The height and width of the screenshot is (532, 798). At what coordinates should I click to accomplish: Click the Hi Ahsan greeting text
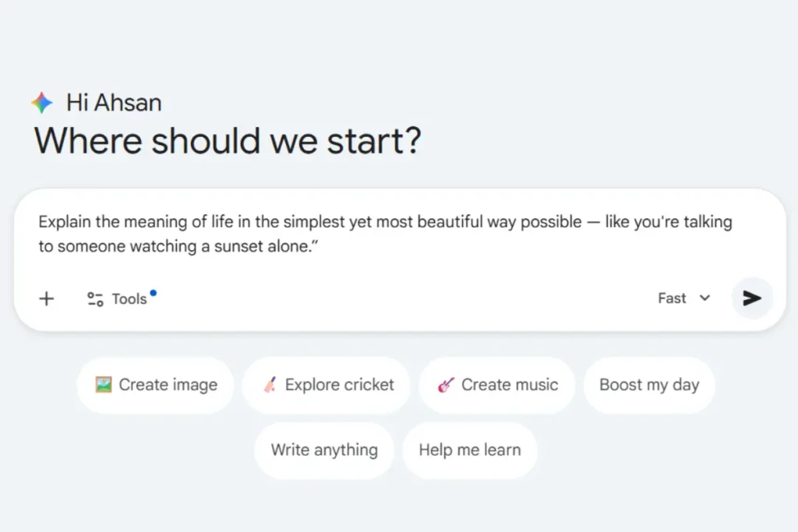click(114, 103)
